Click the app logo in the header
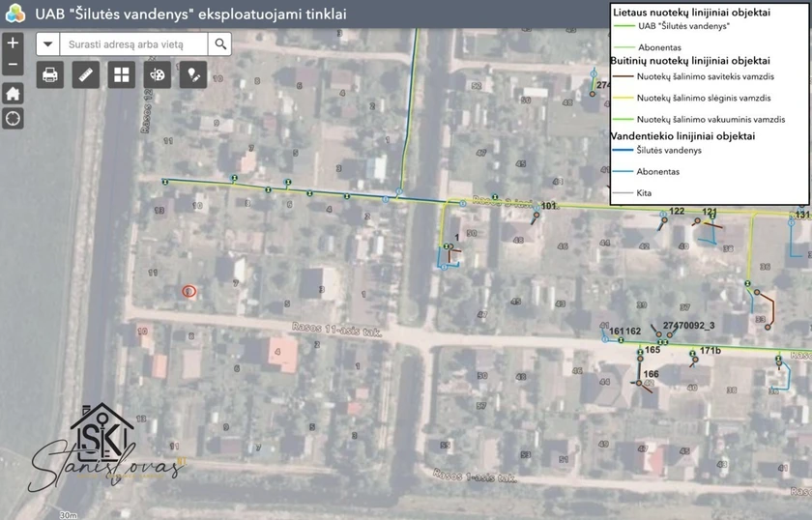 [15, 14]
